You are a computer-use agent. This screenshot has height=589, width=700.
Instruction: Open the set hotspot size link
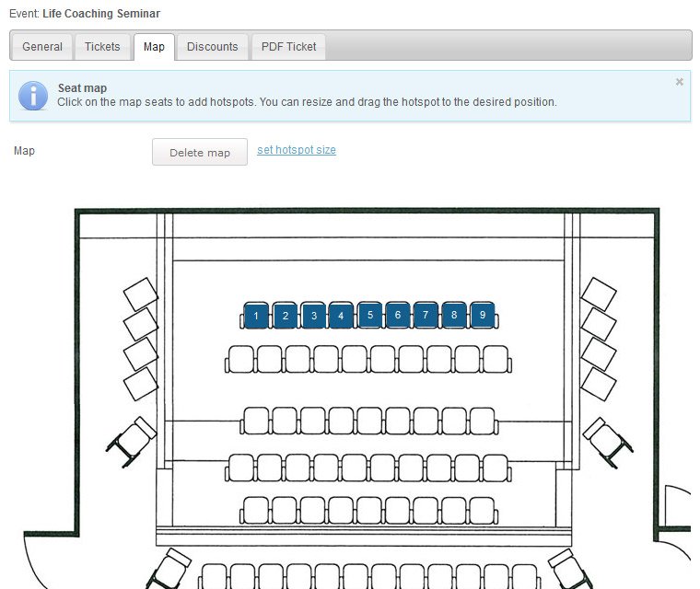coord(297,150)
